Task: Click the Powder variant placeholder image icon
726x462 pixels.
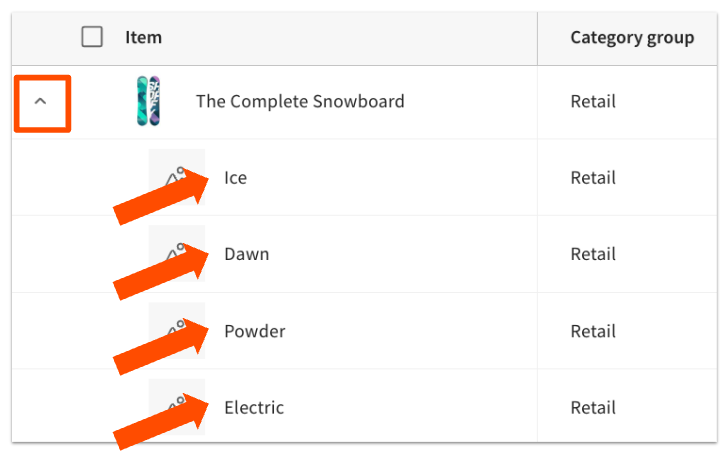Action: 177,330
